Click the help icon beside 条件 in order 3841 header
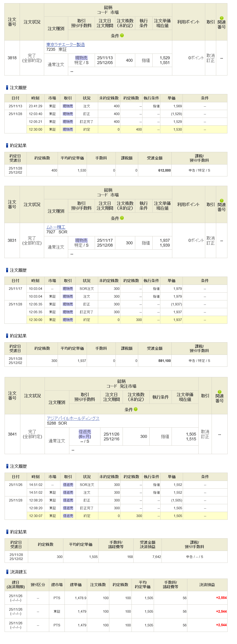The width and height of the screenshot is (237, 644). (135, 409)
